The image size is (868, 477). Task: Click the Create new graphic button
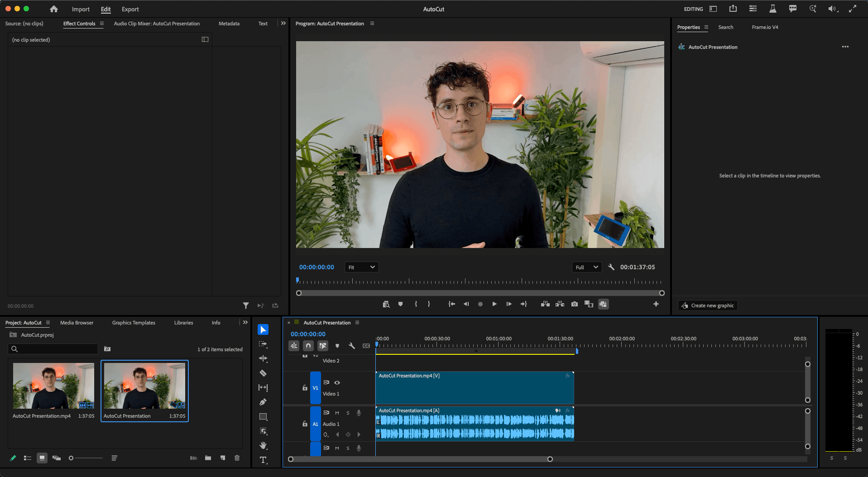tap(707, 305)
